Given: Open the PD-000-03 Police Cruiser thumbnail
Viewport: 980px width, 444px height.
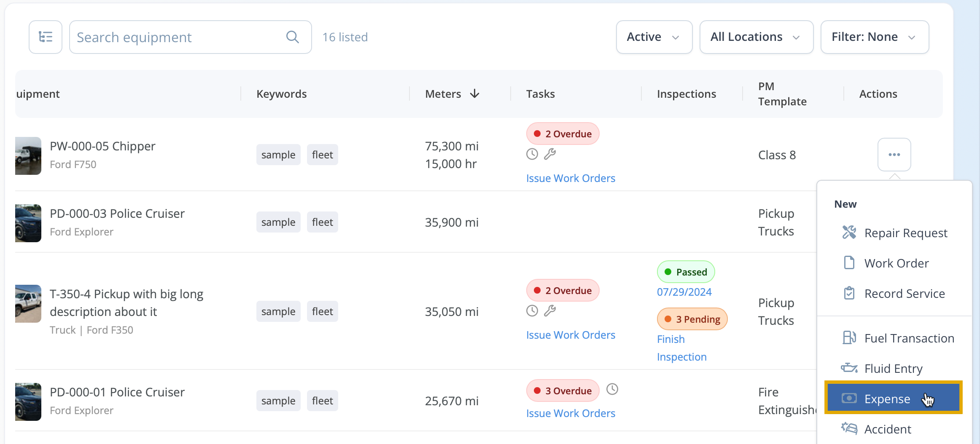Looking at the screenshot, I should click(x=28, y=223).
